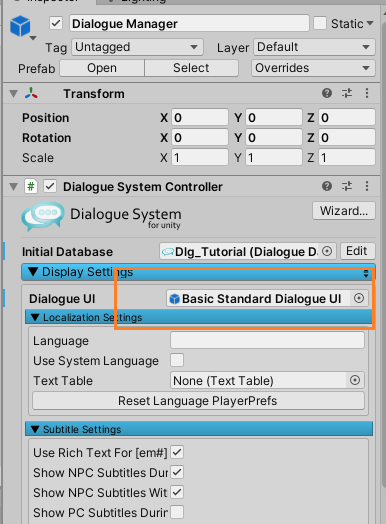Open the Layer dropdown showing Default
Screen dimensions: 386x524
pyautogui.click(x=314, y=47)
